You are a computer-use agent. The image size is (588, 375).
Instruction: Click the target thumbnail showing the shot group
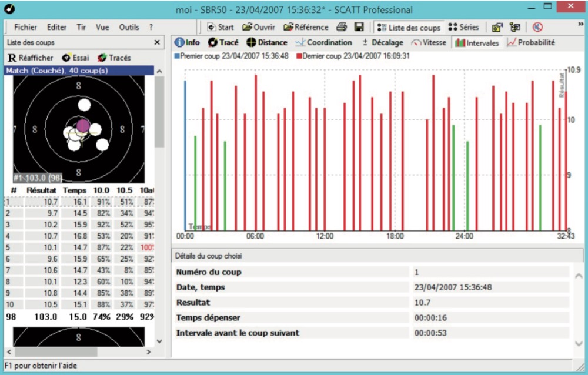(79, 129)
